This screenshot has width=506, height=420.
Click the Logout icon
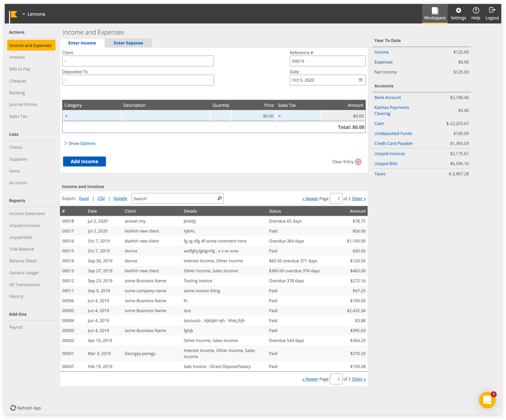tap(492, 10)
